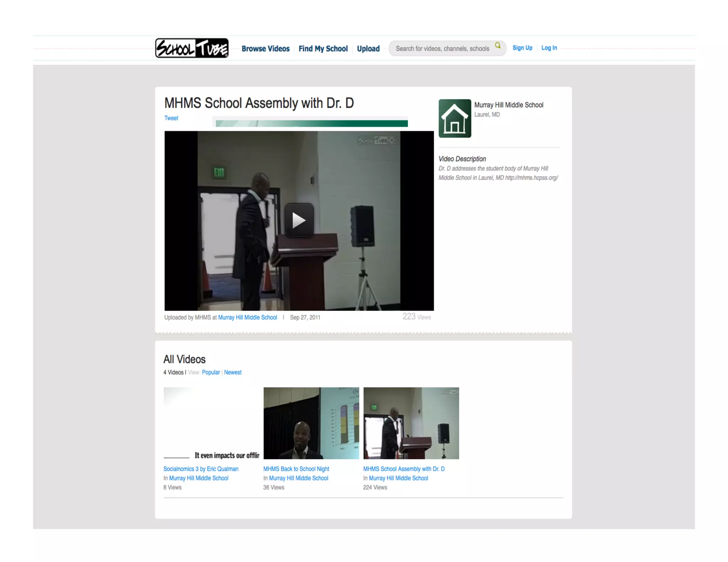Click the All Videos heading
Viewport: 728px width, 562px height.
184,359
